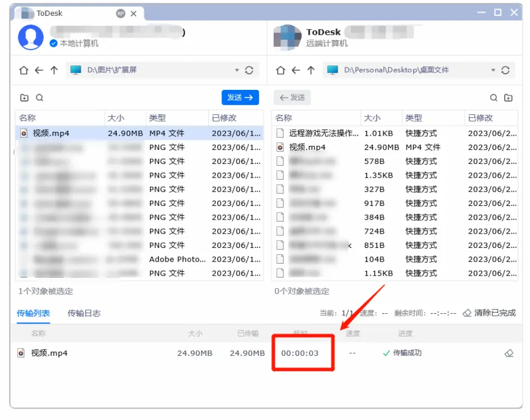Open search in the remote file panel
The width and height of the screenshot is (530, 420).
pyautogui.click(x=493, y=98)
